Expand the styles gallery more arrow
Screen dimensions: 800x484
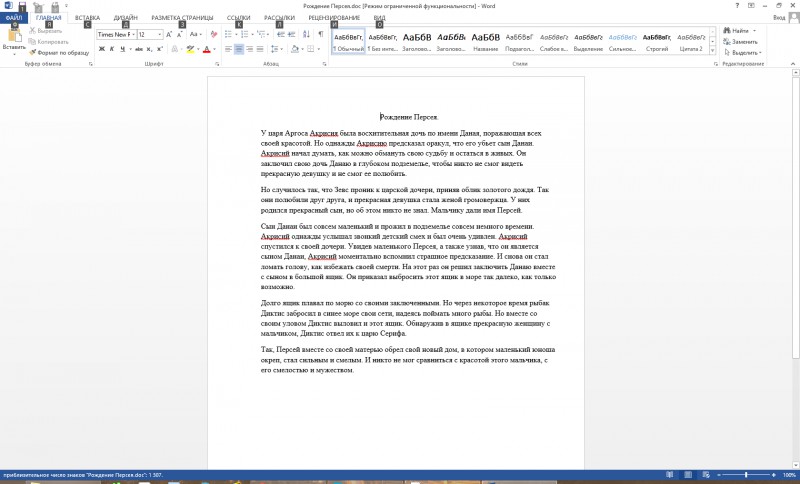click(713, 50)
